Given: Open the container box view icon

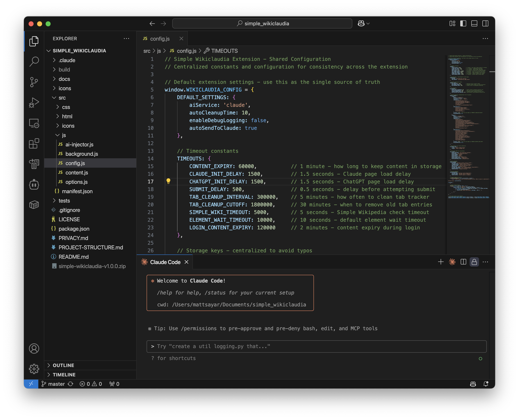Looking at the screenshot, I should click(x=34, y=205).
